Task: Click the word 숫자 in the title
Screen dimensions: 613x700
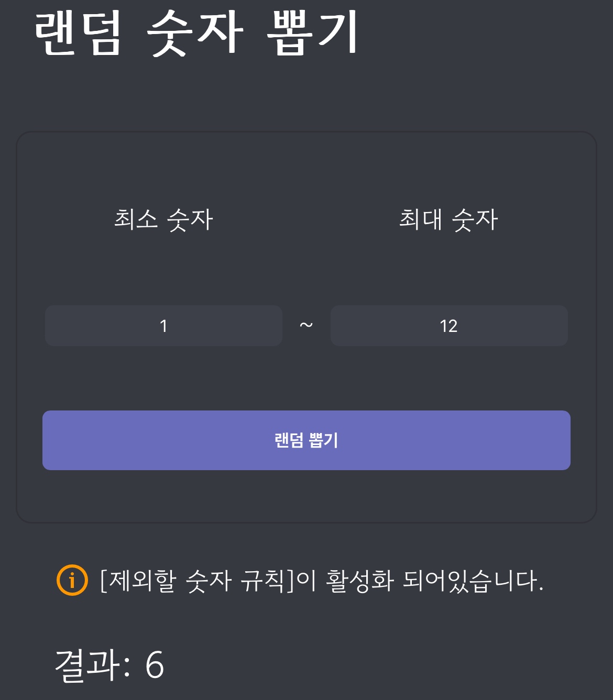Action: [195, 32]
